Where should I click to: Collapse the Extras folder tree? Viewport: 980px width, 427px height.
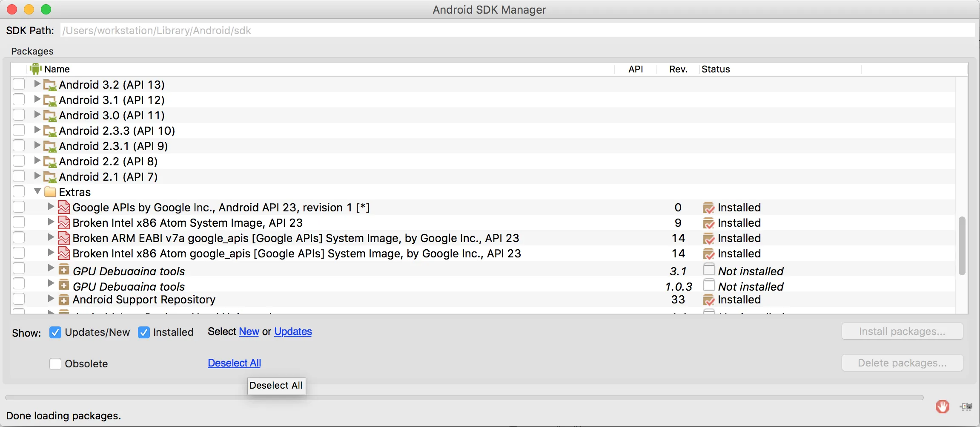pos(37,191)
